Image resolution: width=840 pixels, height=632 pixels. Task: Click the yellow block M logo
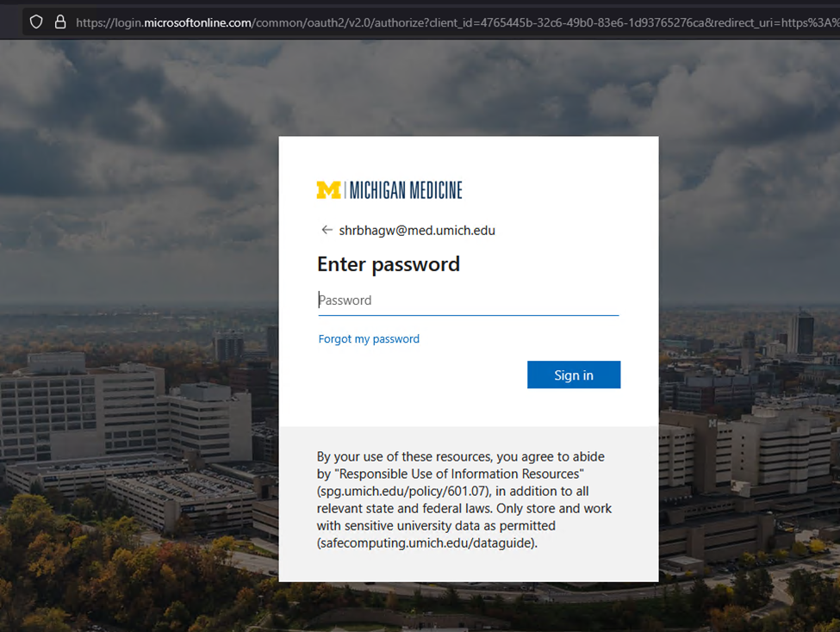click(328, 190)
